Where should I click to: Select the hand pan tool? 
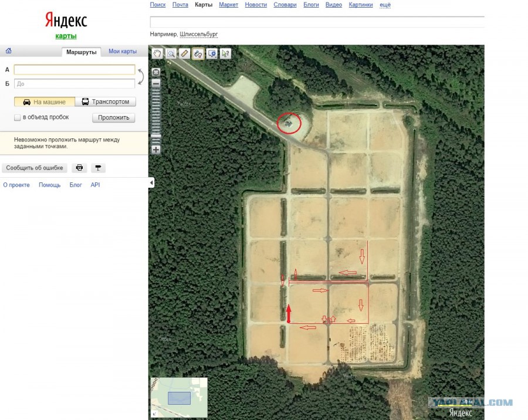157,53
